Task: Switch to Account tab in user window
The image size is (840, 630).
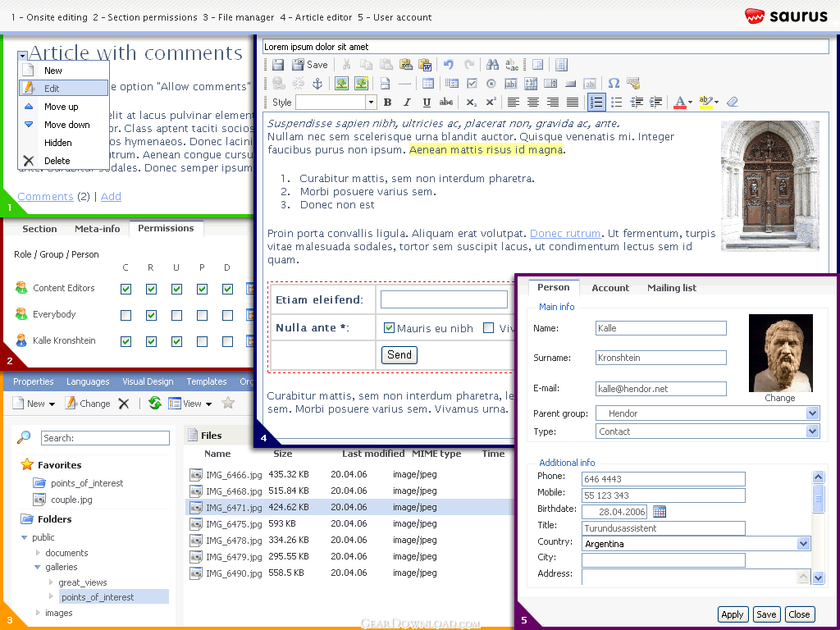Action: 610,288
